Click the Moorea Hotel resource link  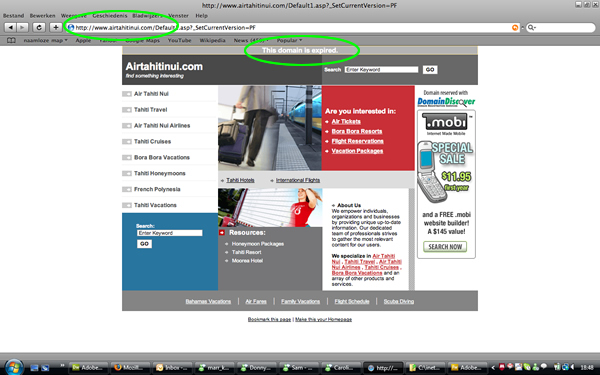pyautogui.click(x=247, y=261)
